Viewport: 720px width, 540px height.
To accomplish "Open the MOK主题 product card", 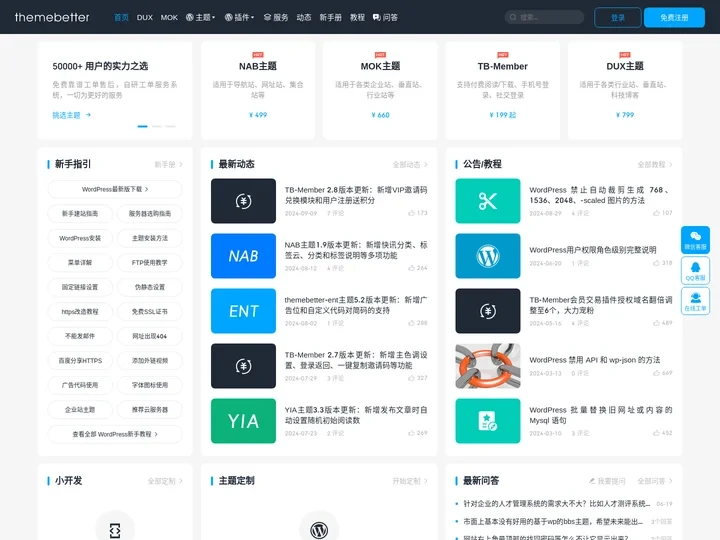I will (x=380, y=90).
